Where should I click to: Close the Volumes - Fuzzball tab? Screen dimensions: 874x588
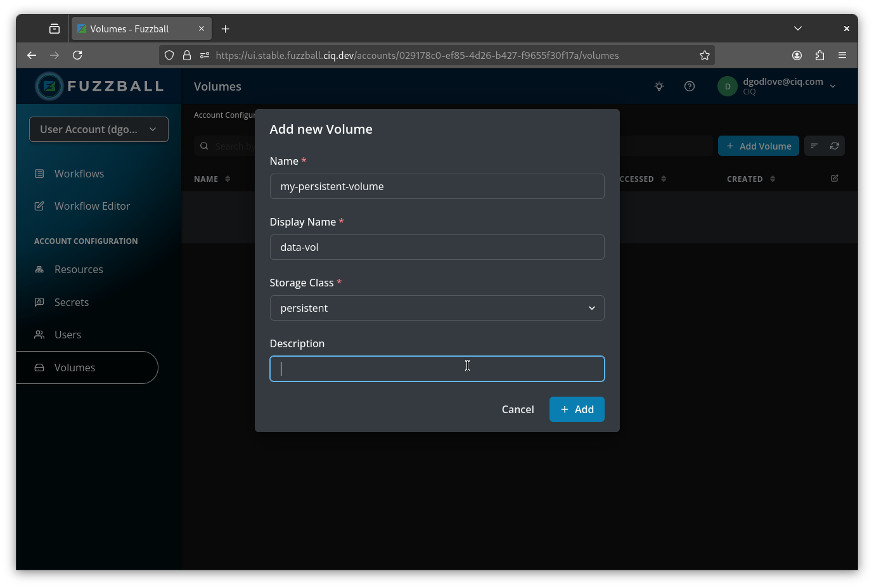202,29
